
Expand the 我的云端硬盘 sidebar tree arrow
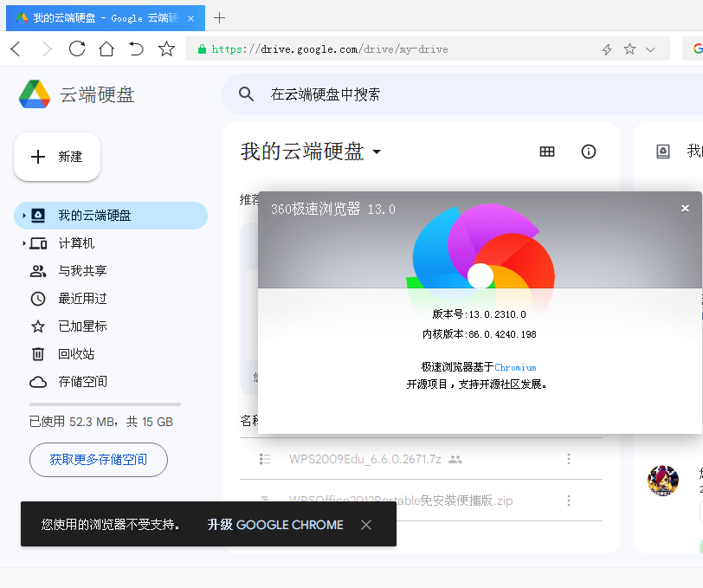(23, 216)
